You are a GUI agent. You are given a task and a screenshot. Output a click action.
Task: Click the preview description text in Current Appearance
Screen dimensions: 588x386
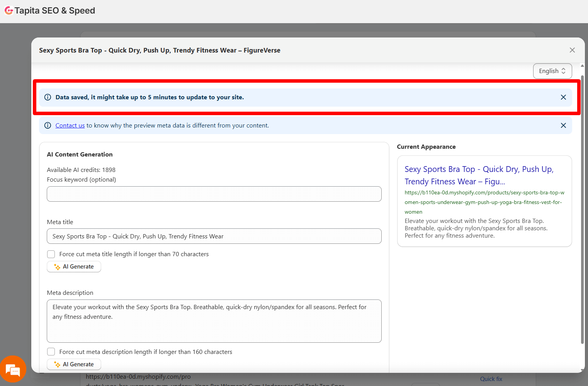pos(476,228)
